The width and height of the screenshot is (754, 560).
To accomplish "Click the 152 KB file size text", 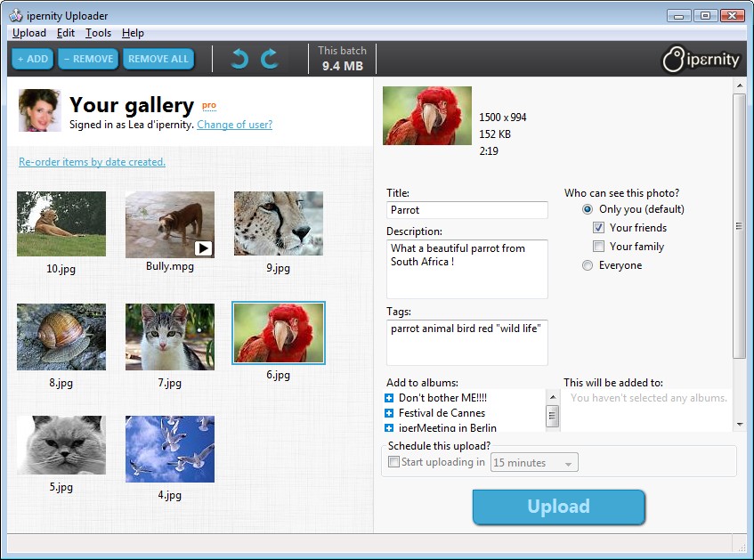I will coord(495,134).
